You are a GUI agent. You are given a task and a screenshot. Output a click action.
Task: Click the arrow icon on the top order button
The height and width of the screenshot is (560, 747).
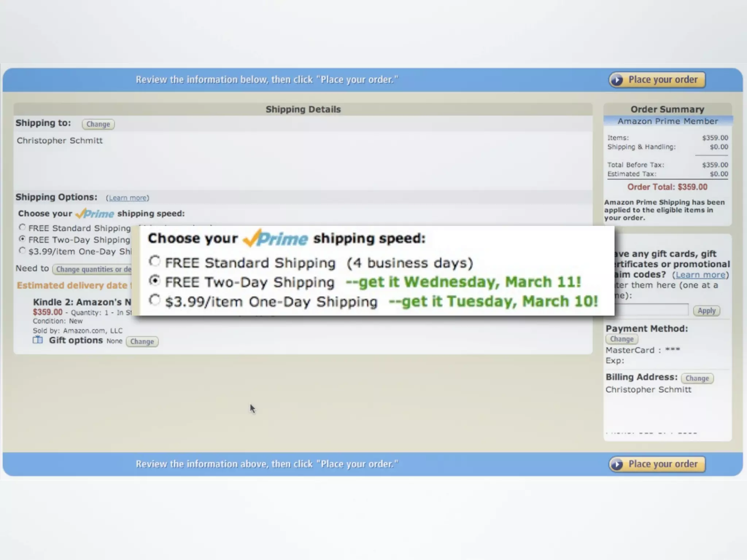click(x=617, y=80)
